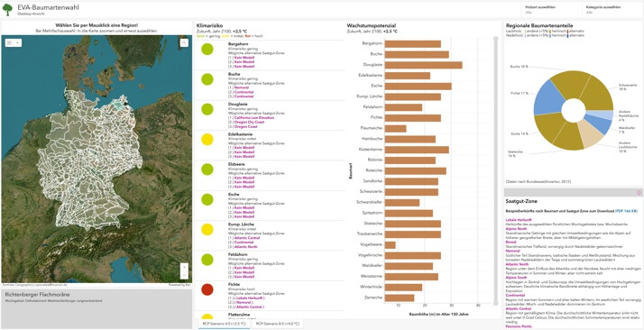Select the Zerreiche bar in growth chart
Image resolution: width=644 pixels, height=330 pixels.
400,298
